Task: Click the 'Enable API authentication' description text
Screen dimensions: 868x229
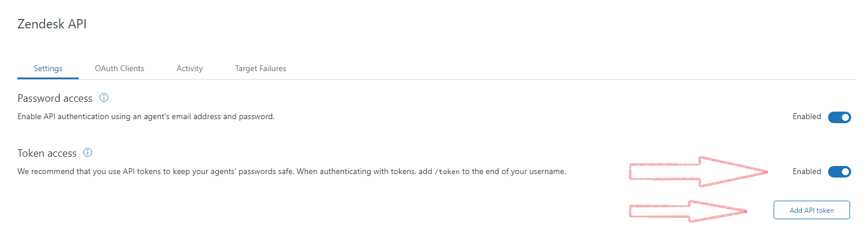Action: [x=146, y=117]
